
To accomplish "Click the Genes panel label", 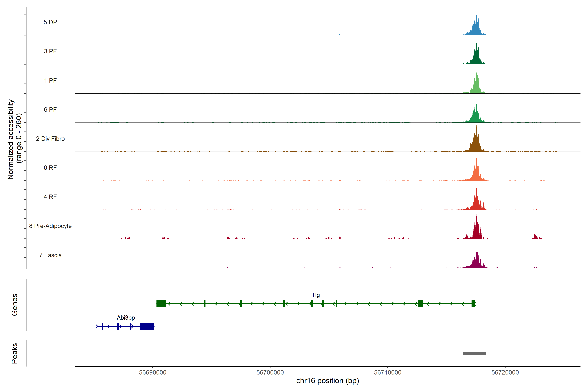I will 15,305.
